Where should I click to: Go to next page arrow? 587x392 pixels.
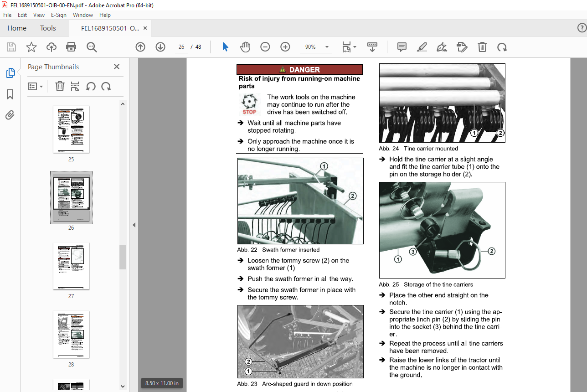coord(160,47)
